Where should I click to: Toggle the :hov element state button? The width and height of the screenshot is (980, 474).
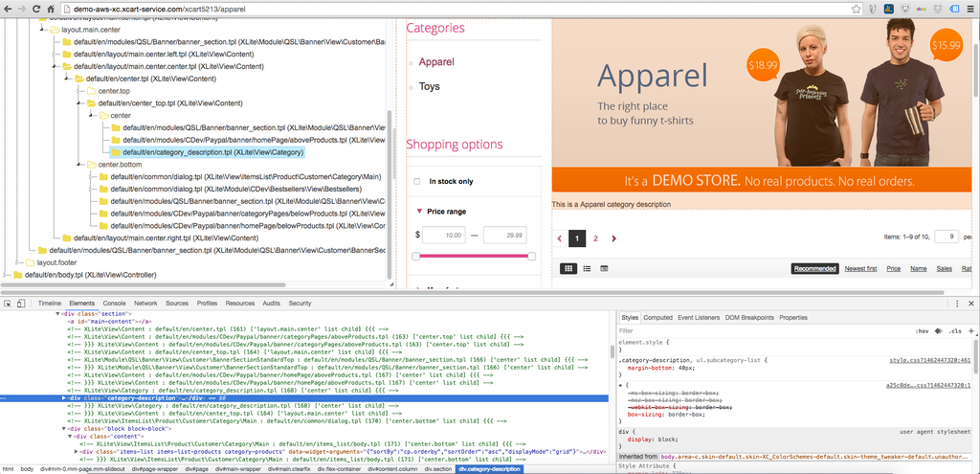[x=922, y=330]
